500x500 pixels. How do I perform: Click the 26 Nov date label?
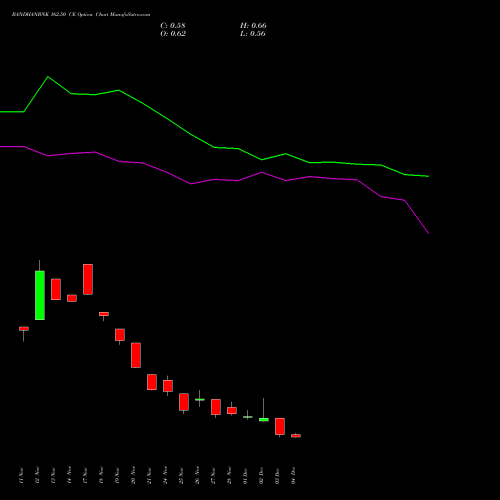click(197, 475)
